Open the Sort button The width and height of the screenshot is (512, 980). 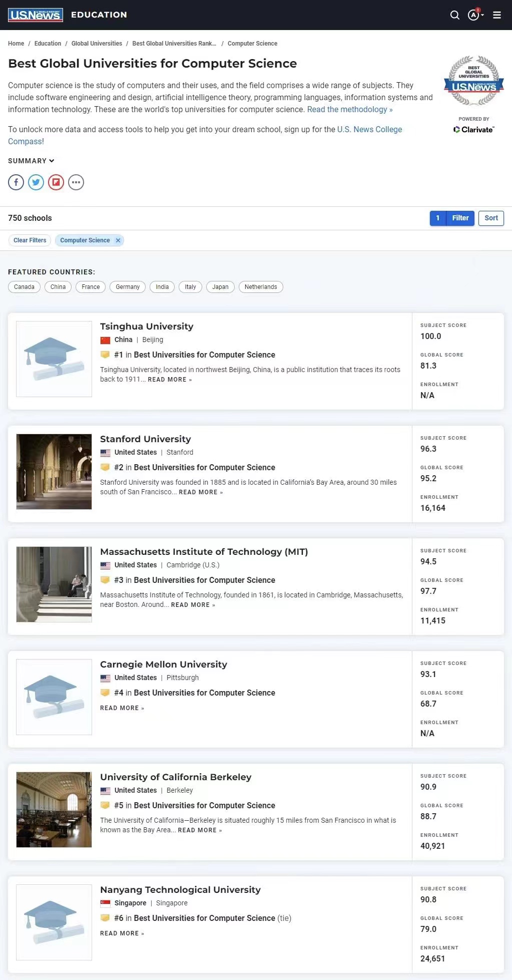click(x=491, y=218)
